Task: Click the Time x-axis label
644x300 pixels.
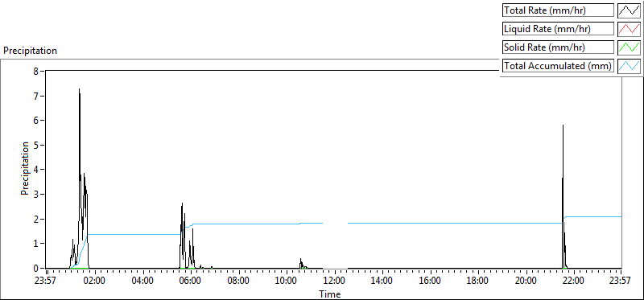Action: 330,294
